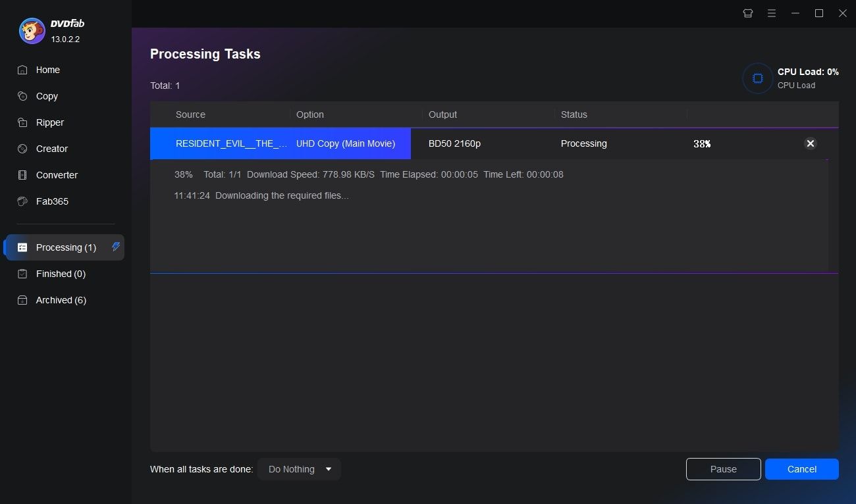
Task: Click the dropdown arrow next to Do Nothing
Action: pos(329,469)
